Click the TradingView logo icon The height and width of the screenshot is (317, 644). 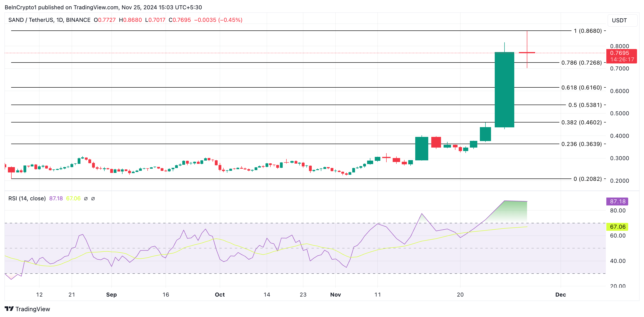[9, 309]
